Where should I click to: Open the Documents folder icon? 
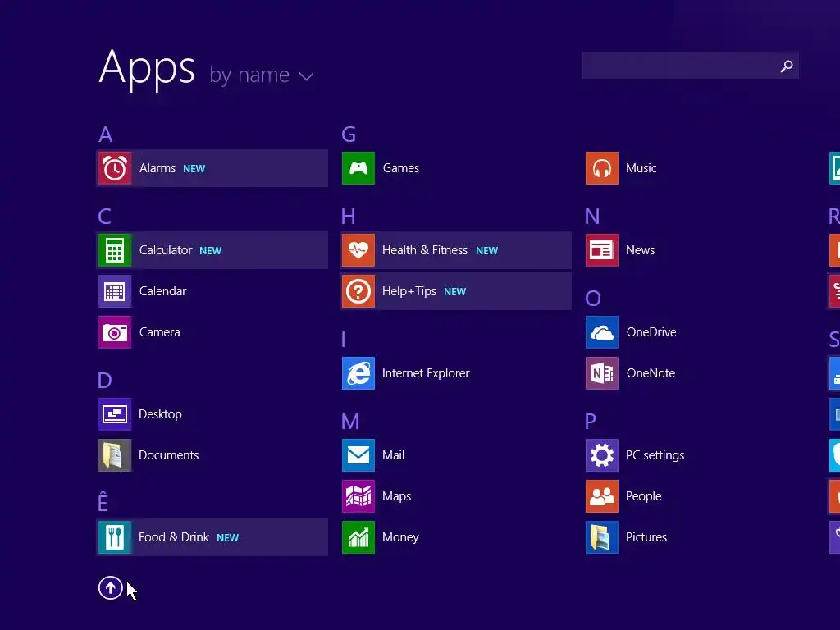[x=115, y=455]
